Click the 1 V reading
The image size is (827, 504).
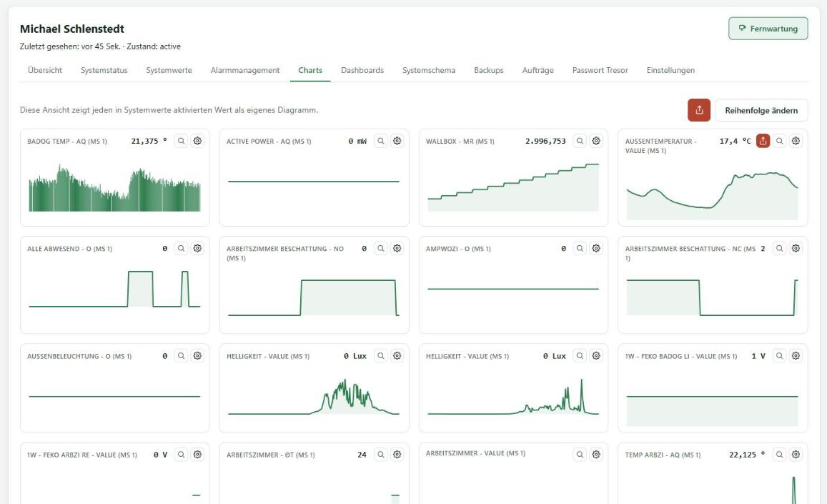click(x=758, y=356)
